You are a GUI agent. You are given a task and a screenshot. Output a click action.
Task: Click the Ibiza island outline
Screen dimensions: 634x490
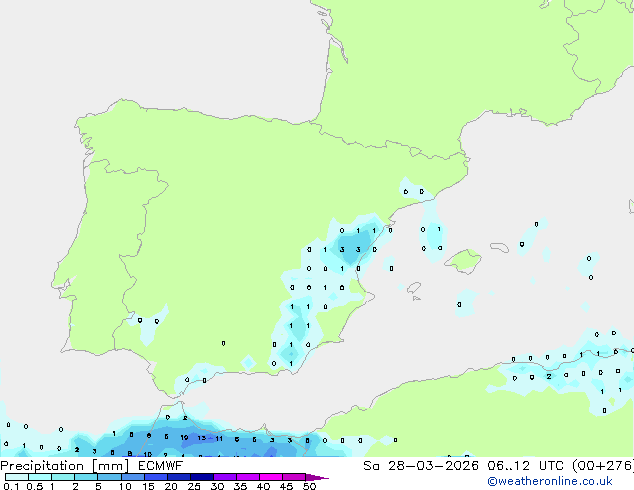(x=414, y=288)
